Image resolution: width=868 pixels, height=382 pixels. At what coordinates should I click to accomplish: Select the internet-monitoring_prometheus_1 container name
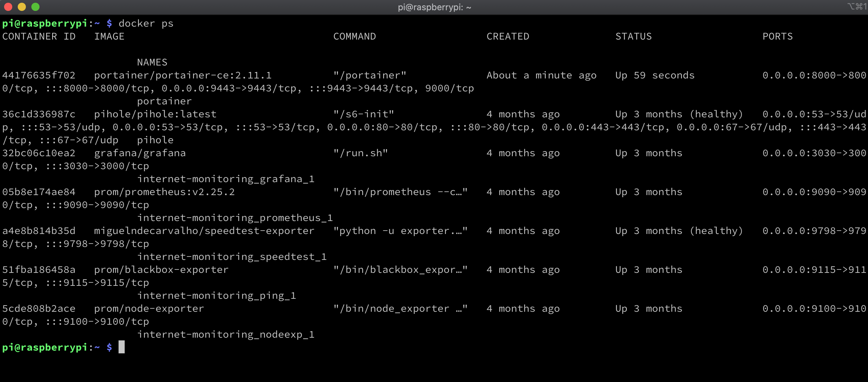[235, 218]
